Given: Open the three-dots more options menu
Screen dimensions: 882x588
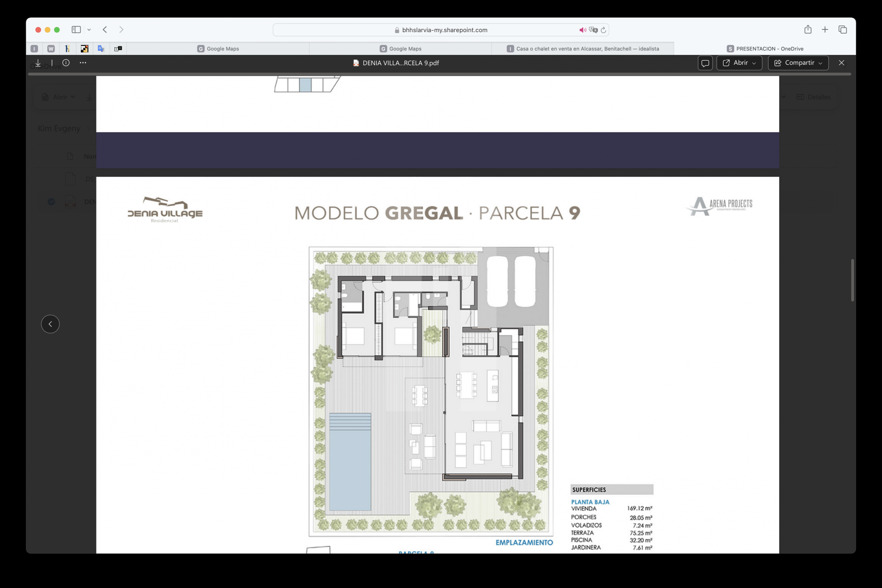Looking at the screenshot, I should 83,63.
